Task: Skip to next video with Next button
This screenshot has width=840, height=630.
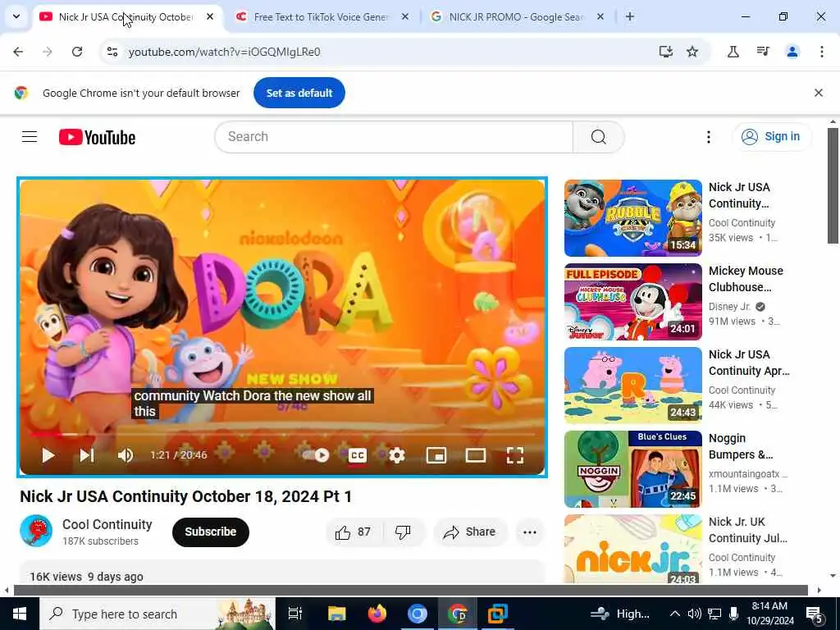Action: 87,455
